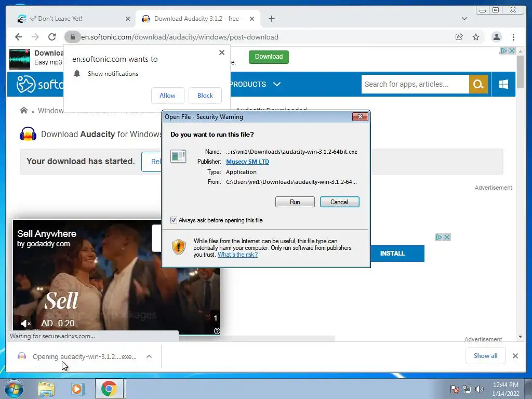Open site info padlock icon
Viewport: 532px width, 399px height.
72,37
